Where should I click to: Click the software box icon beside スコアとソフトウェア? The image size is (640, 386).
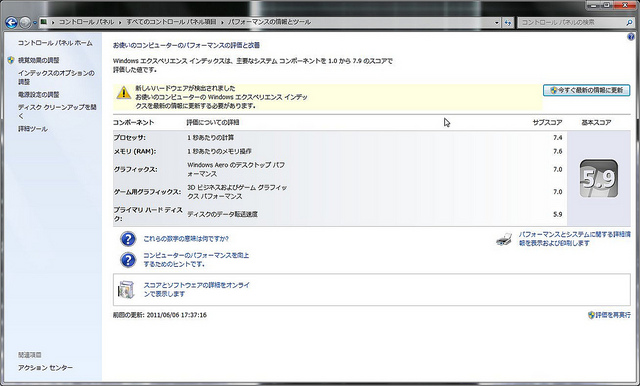[126, 289]
